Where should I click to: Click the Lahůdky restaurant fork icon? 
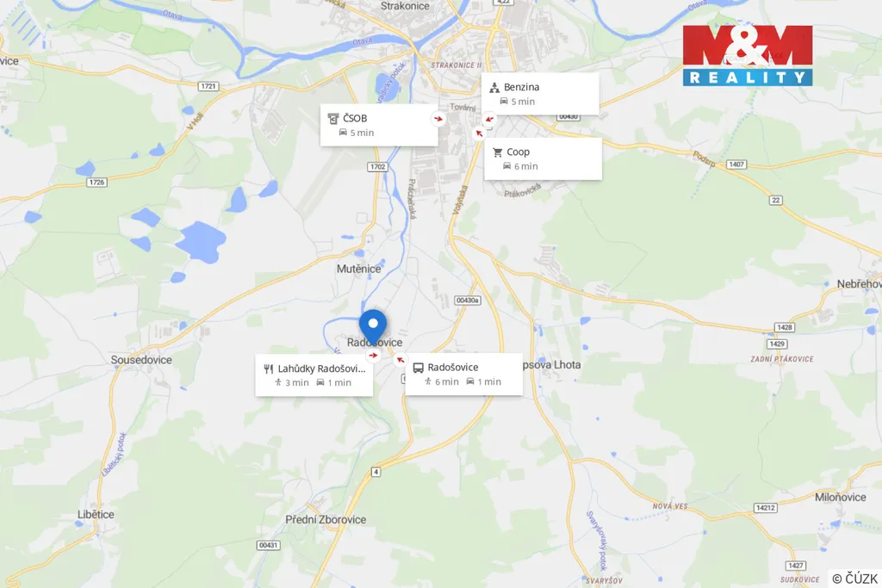coord(269,368)
